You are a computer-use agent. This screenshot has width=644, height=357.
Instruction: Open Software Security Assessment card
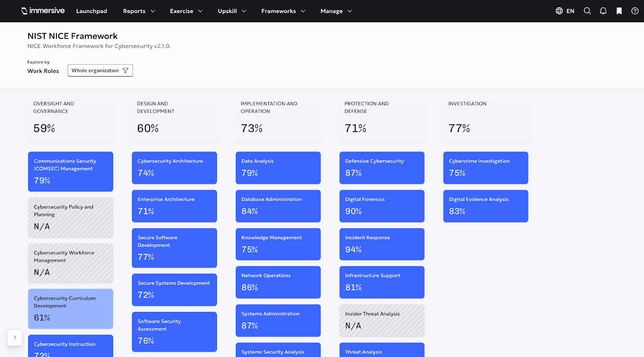174,332
